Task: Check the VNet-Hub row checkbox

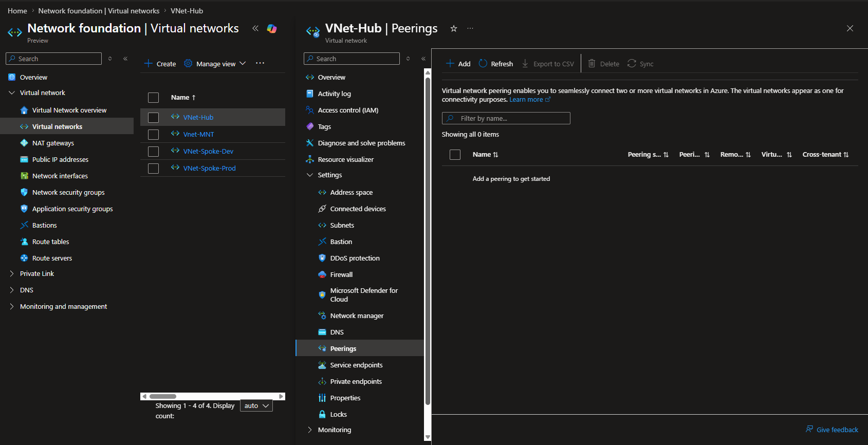Action: click(153, 118)
